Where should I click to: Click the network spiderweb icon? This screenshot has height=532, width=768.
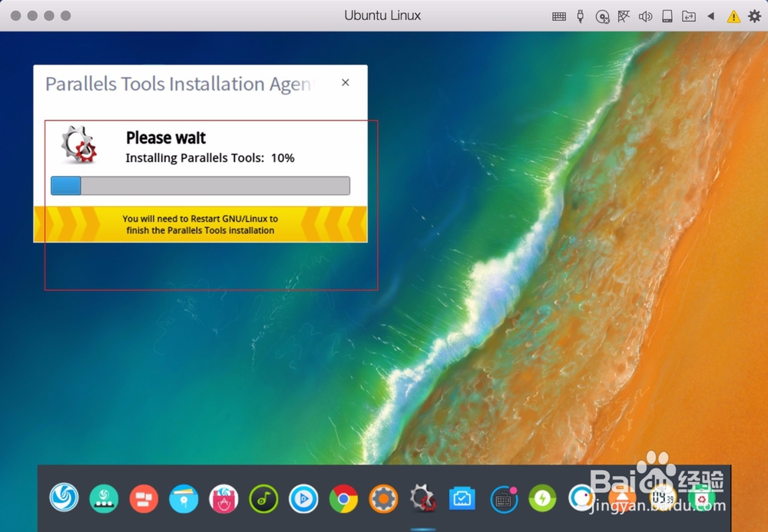623,16
